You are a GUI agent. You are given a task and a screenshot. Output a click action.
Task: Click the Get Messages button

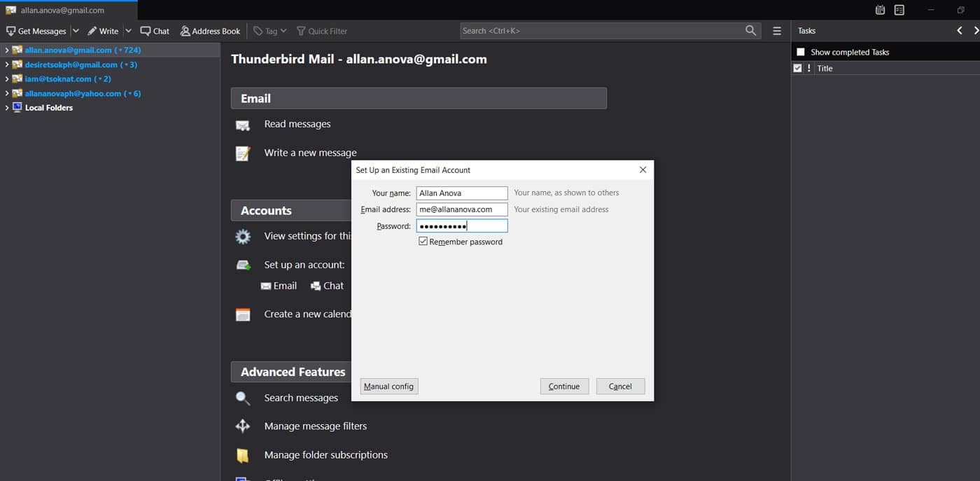pos(36,31)
